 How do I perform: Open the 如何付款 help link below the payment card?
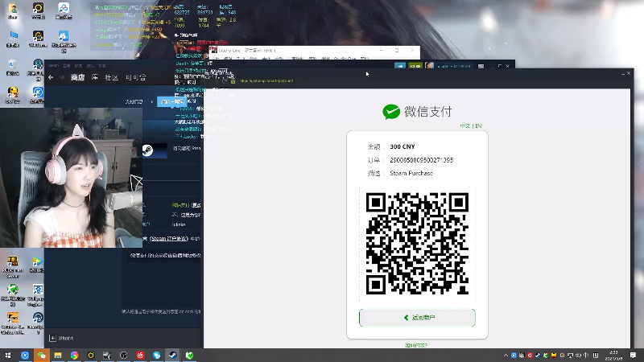(x=416, y=346)
